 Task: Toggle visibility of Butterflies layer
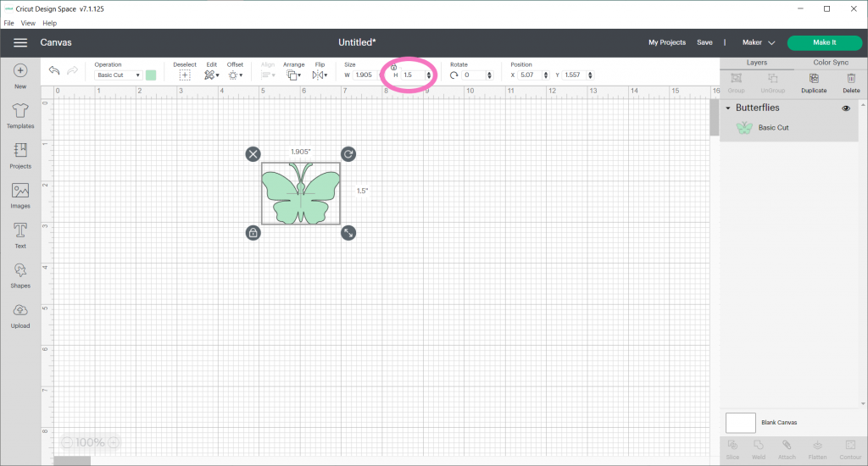tap(846, 108)
